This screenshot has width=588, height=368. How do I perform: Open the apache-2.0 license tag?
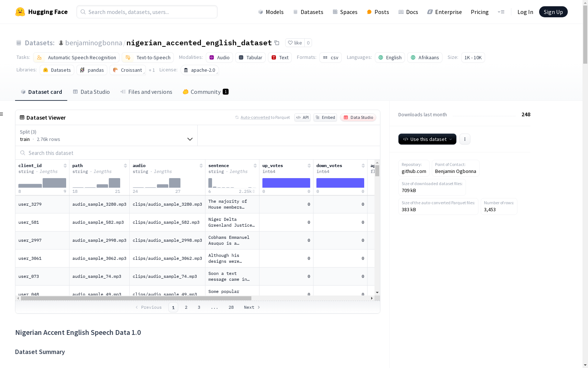click(200, 70)
